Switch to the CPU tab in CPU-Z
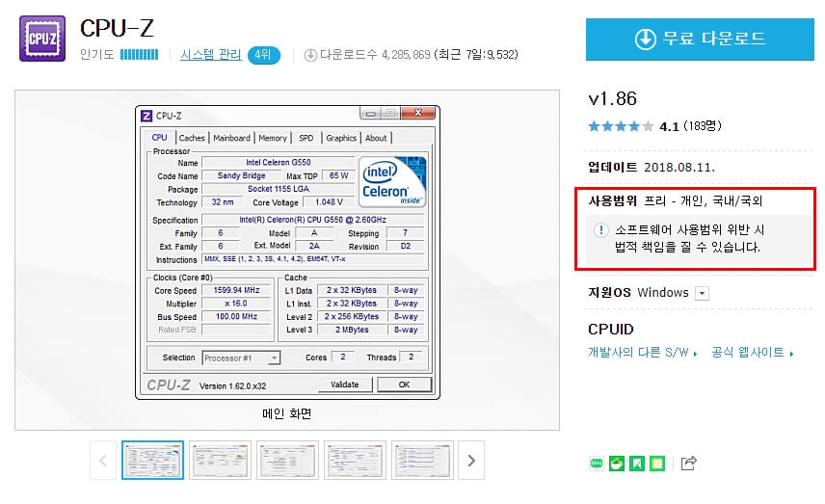The image size is (825, 504). click(159, 137)
